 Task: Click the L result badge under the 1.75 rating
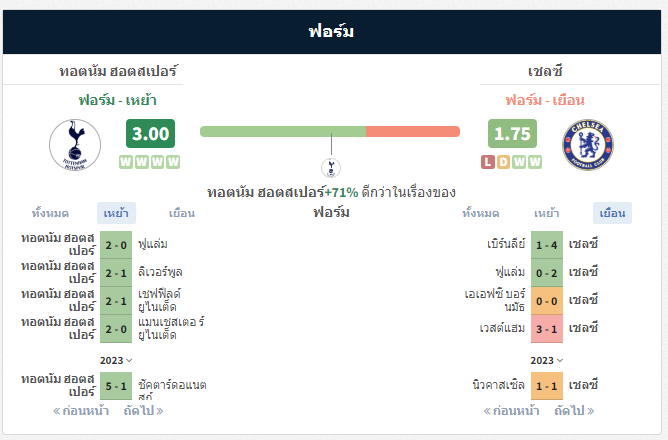click(488, 162)
